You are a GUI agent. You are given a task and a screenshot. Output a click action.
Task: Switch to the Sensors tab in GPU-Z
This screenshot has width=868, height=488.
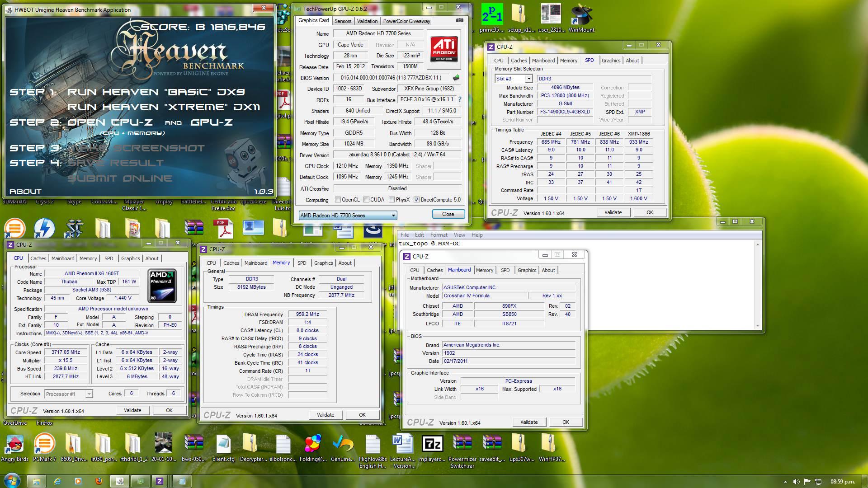[x=343, y=21]
